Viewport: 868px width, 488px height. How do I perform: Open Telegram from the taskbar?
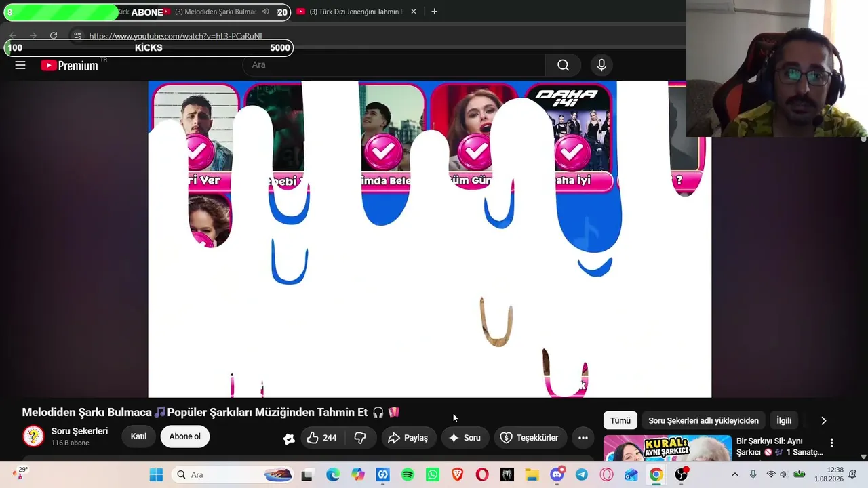coord(582,474)
